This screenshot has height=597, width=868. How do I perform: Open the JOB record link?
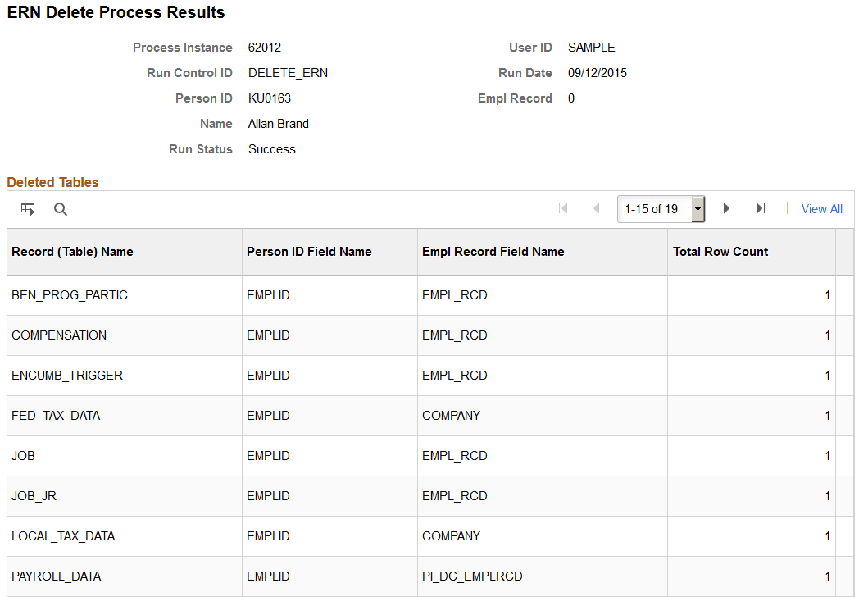point(22,456)
